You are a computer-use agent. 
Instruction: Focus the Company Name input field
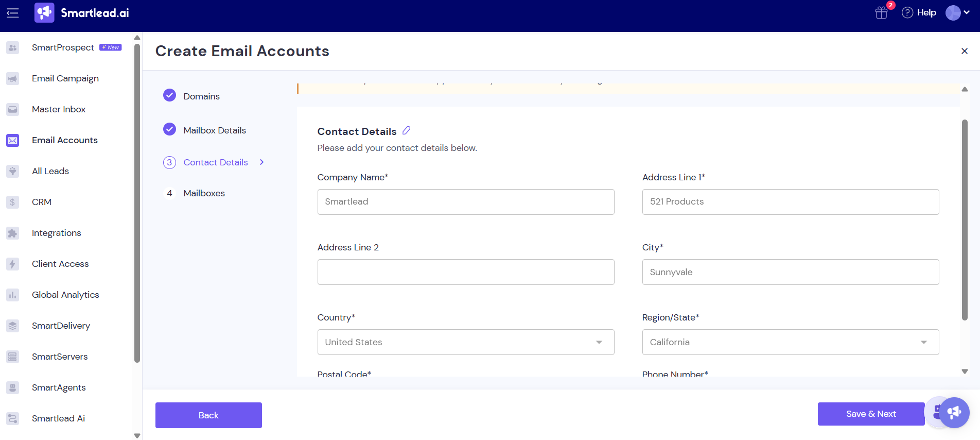(465, 202)
